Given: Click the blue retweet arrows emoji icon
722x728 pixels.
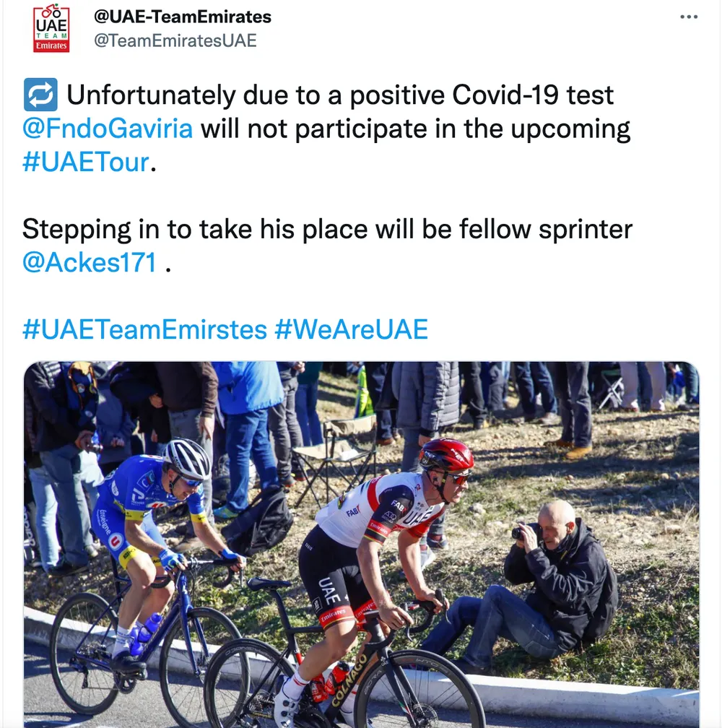Looking at the screenshot, I should pos(40,95).
